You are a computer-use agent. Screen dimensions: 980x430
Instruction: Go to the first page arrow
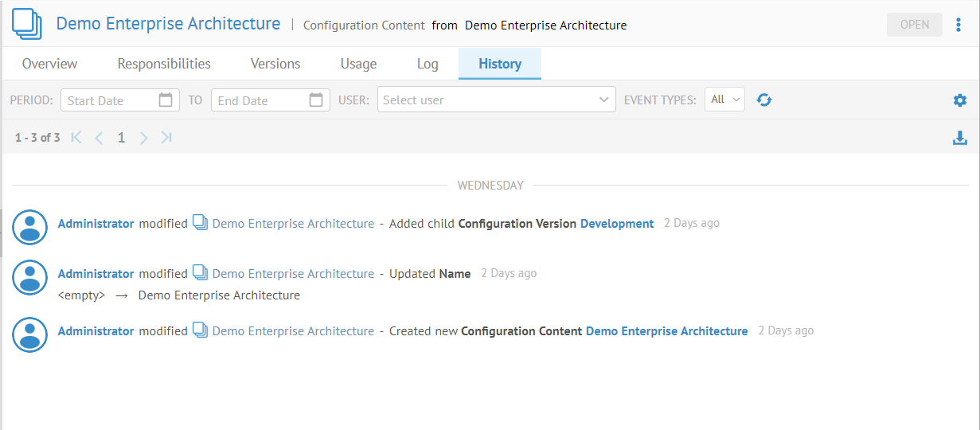tap(76, 138)
